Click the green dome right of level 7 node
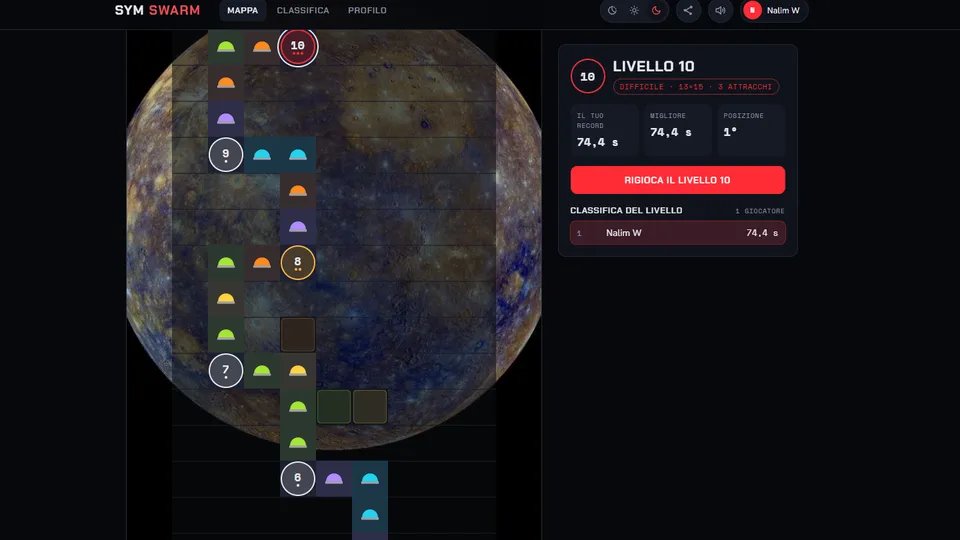 (x=262, y=370)
